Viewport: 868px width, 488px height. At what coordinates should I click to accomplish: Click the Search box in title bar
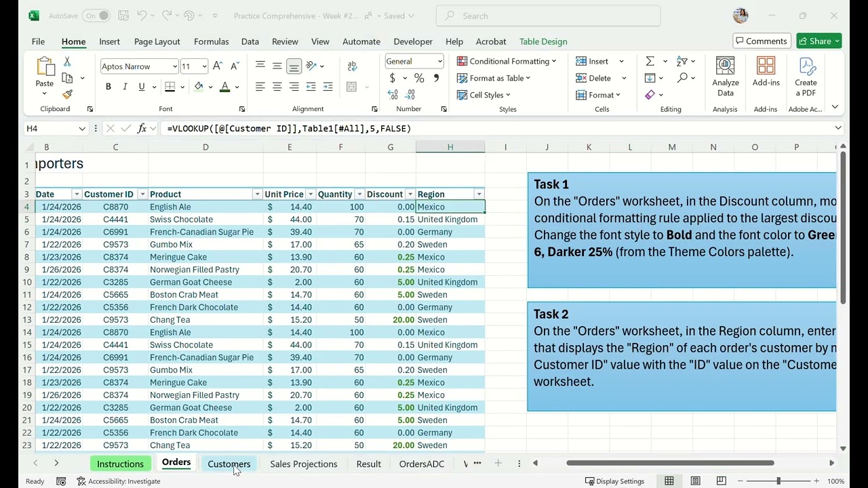point(548,16)
